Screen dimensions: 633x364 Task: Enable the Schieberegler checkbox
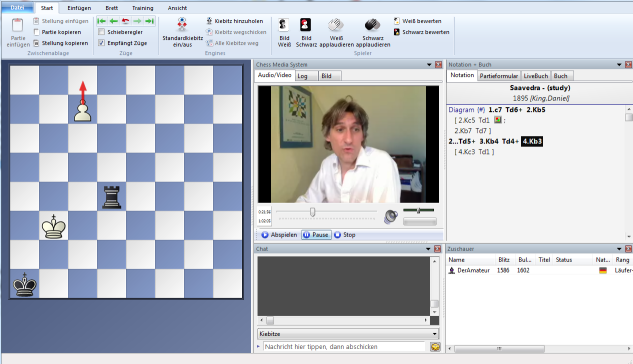[102, 32]
